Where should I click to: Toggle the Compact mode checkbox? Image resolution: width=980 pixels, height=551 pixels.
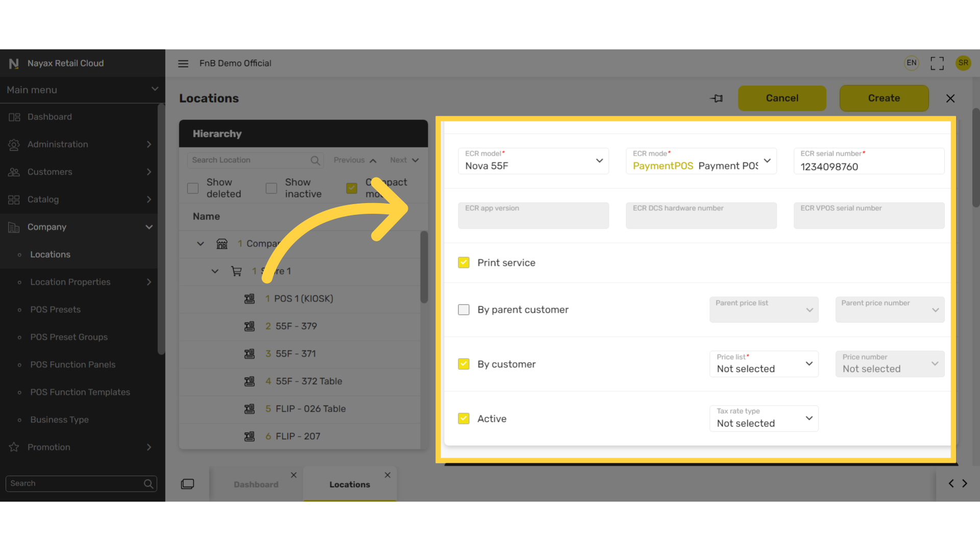[x=352, y=188]
